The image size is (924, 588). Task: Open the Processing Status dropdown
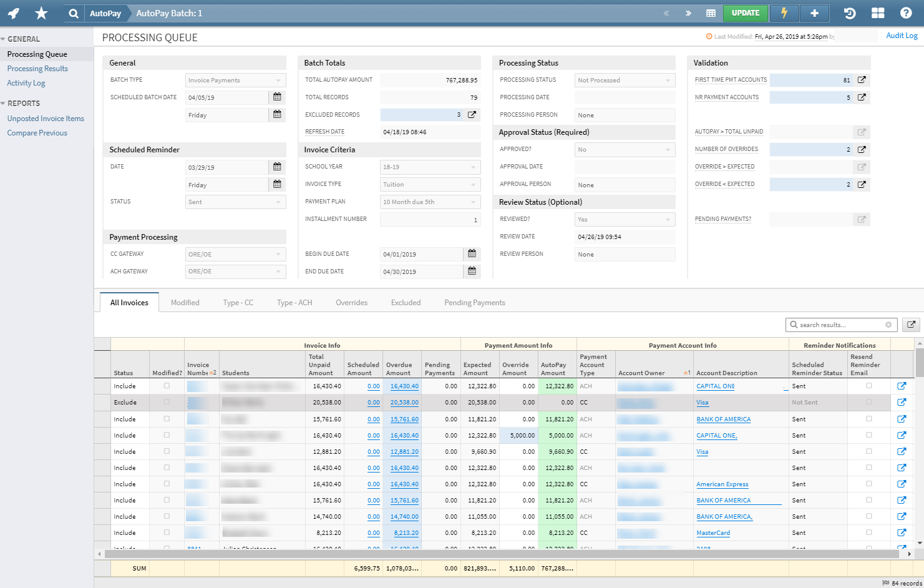(624, 80)
